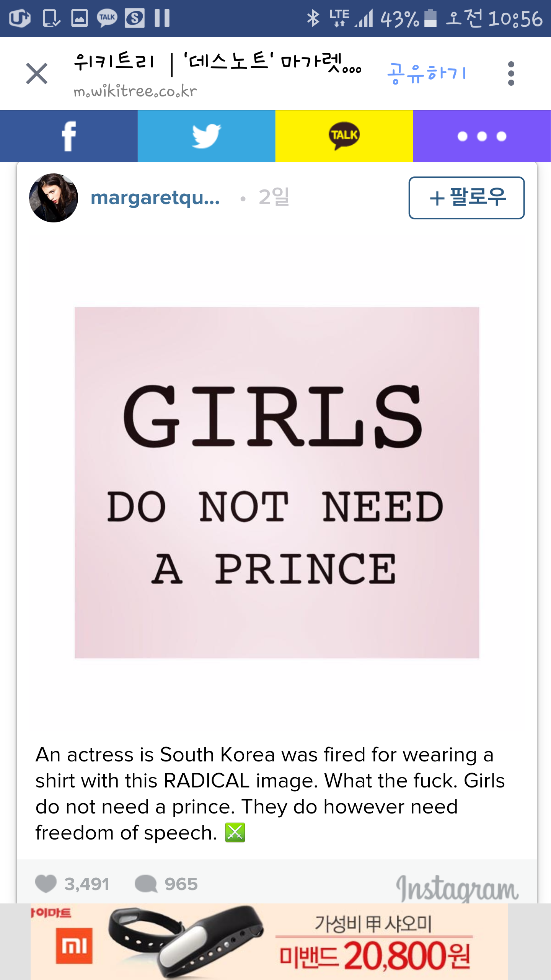Image resolution: width=551 pixels, height=980 pixels.
Task: Share the article on Facebook
Action: (x=69, y=136)
